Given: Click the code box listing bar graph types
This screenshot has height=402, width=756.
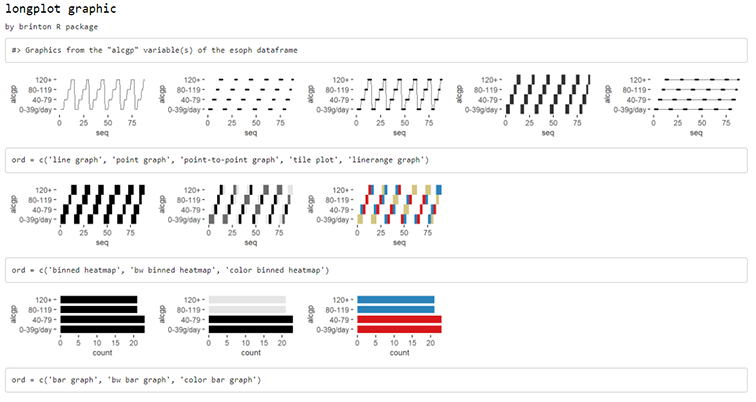Looking at the screenshot, I should pyautogui.click(x=376, y=380).
